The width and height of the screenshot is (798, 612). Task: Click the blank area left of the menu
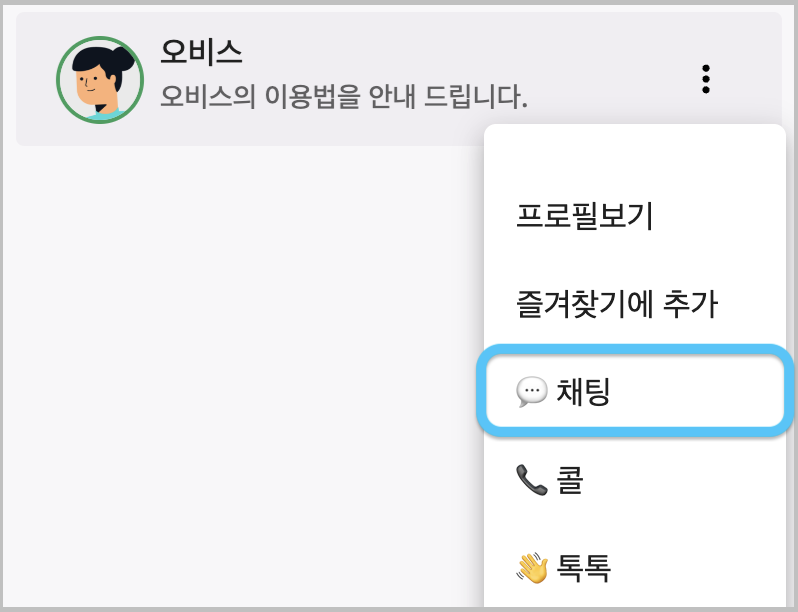click(x=242, y=376)
